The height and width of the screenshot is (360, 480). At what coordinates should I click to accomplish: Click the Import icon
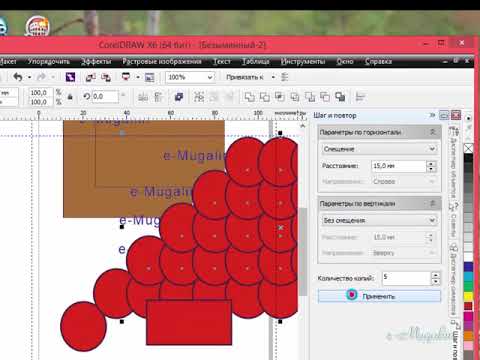(90, 77)
